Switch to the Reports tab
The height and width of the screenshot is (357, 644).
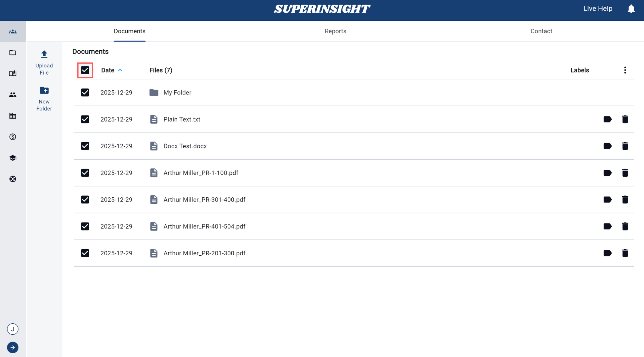pos(335,31)
